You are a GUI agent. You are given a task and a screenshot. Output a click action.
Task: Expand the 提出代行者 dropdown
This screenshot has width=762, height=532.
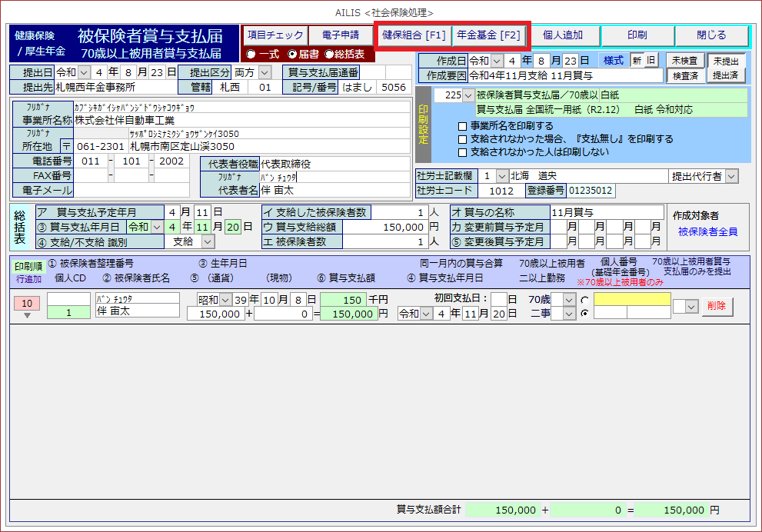[x=730, y=176]
